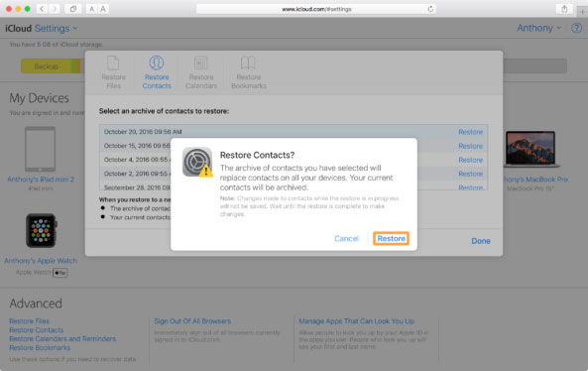This screenshot has width=588, height=371.
Task: Click the www.icloud.com address bar
Action: click(315, 9)
